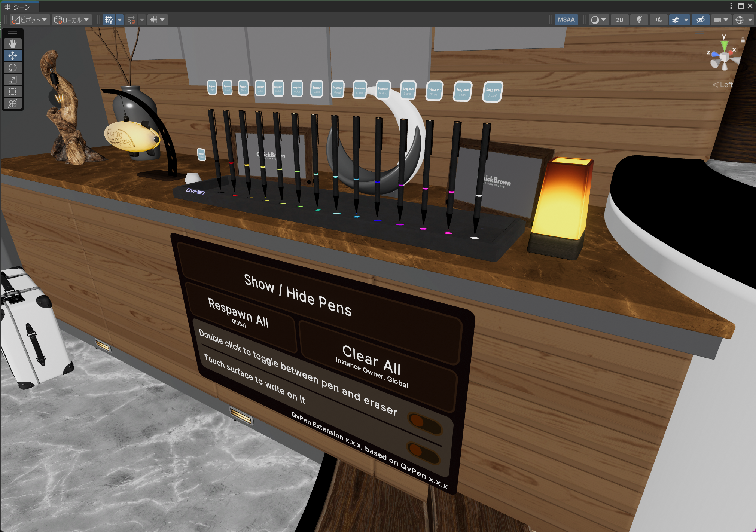Toggle scene lighting with the lightbulb icon
756x532 pixels.
coord(639,20)
